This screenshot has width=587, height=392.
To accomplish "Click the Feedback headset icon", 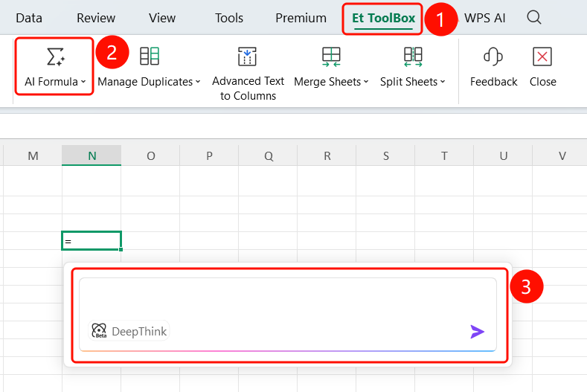I will click(x=493, y=57).
